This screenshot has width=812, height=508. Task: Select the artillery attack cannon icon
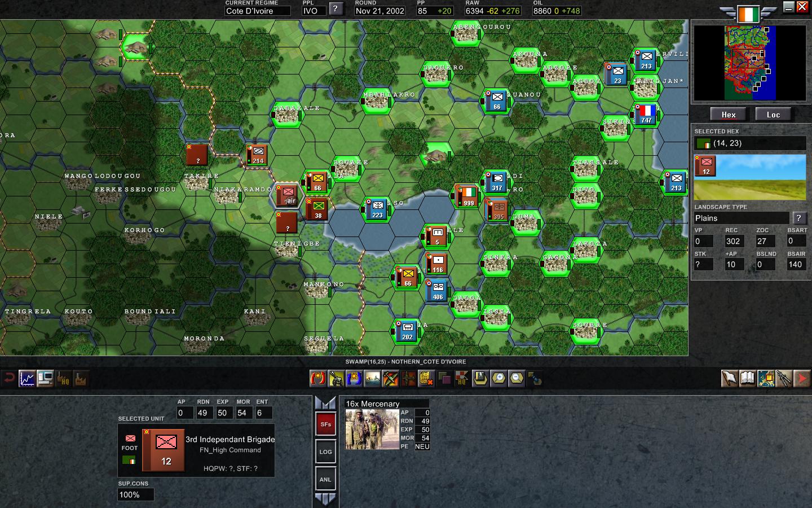pyautogui.click(x=336, y=378)
